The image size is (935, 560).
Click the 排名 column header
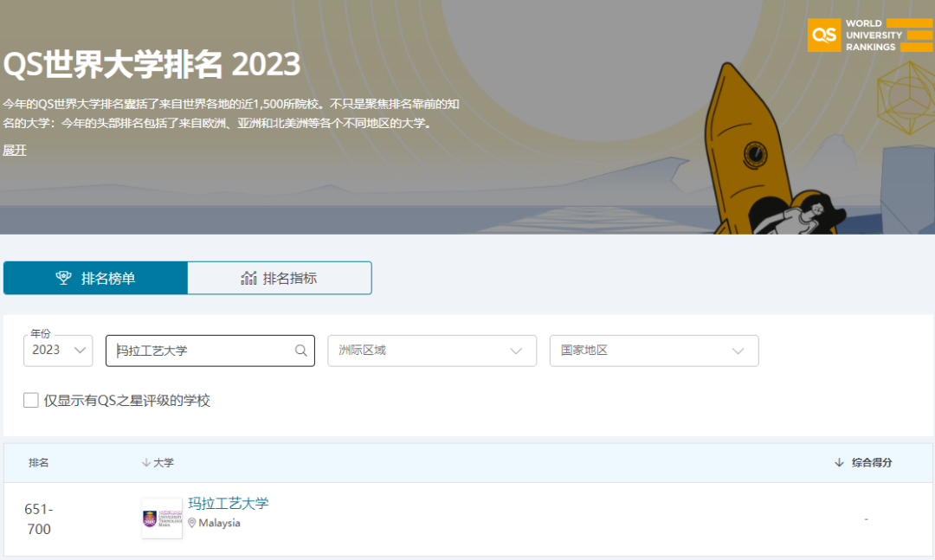[39, 463]
